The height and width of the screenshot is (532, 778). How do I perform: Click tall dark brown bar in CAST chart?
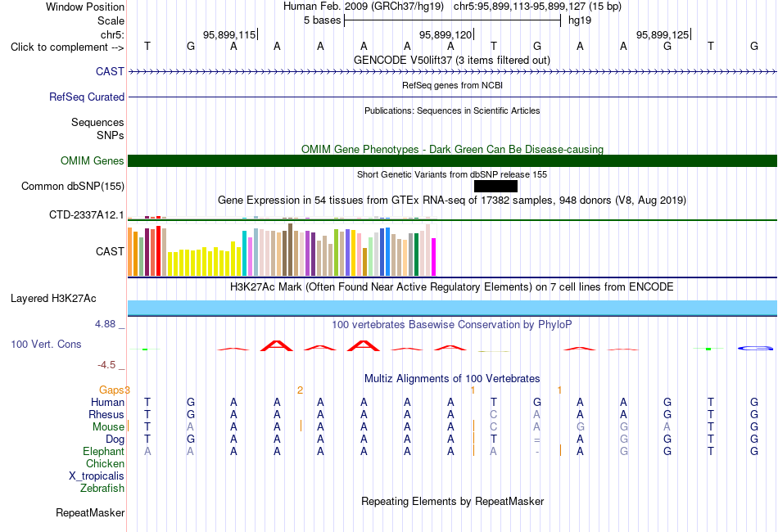(x=290, y=250)
